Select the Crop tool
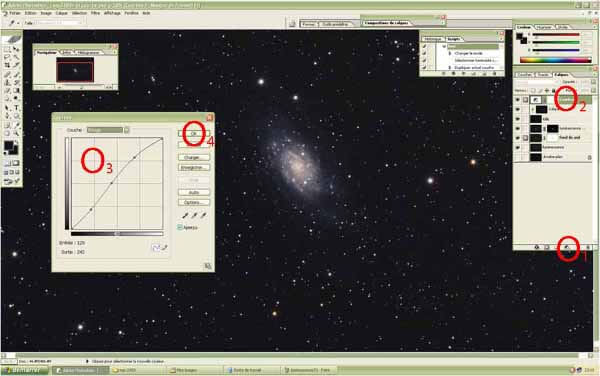600x376 pixels. click(7, 65)
